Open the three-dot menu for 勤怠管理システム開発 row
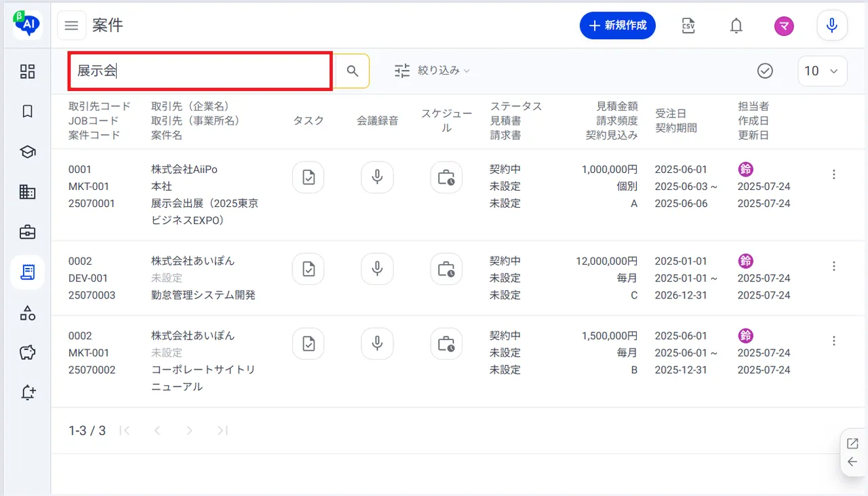This screenshot has width=868, height=496. click(834, 266)
